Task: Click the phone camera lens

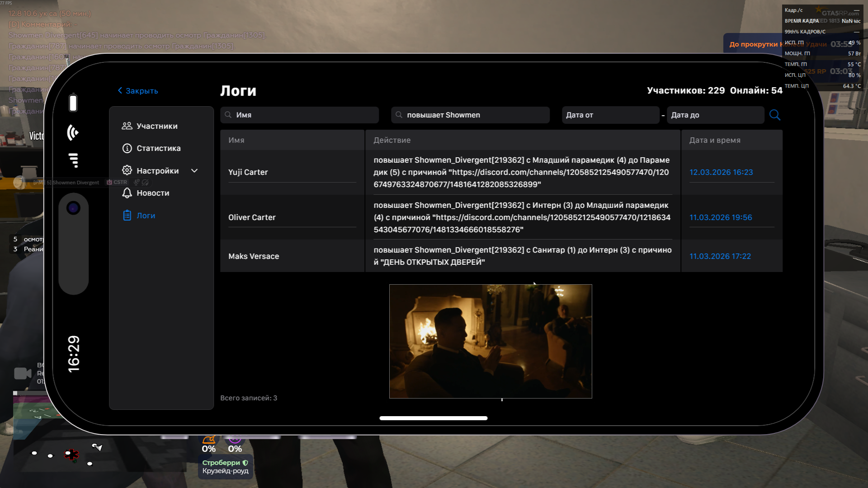Action: 73,208
